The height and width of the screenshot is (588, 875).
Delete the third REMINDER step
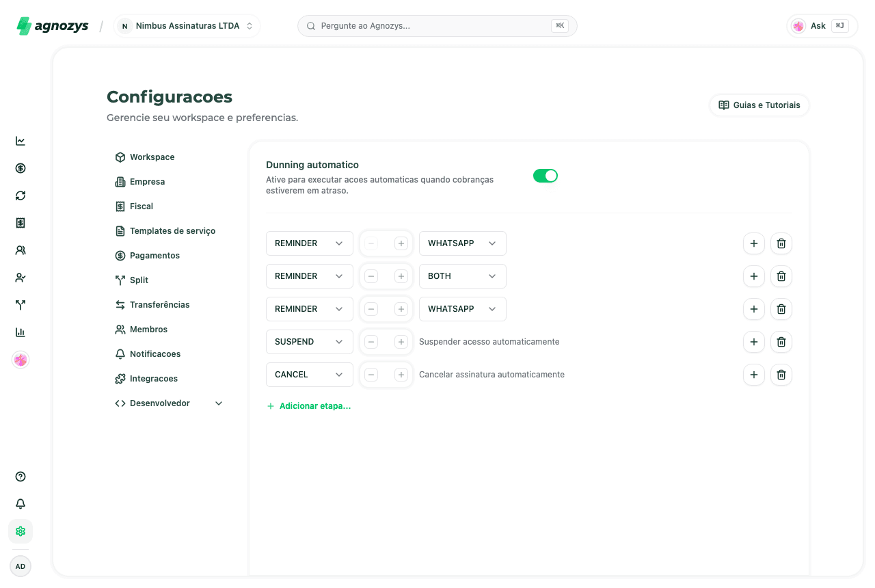pos(781,309)
